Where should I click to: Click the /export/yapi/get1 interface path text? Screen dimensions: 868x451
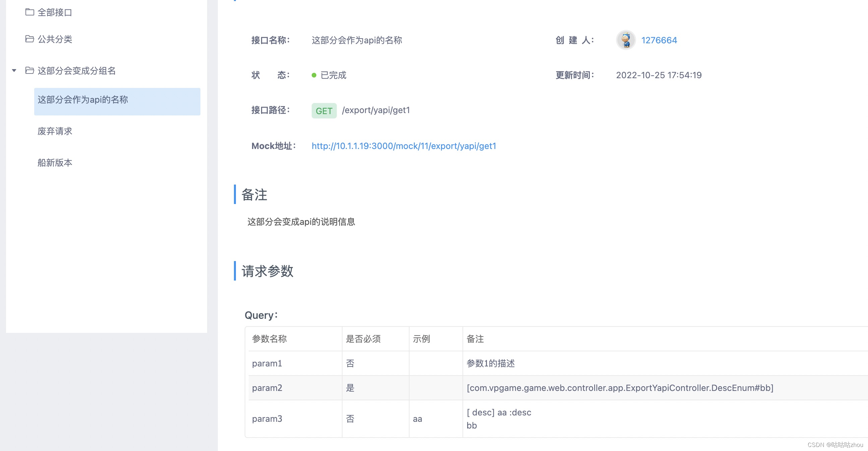376,110
